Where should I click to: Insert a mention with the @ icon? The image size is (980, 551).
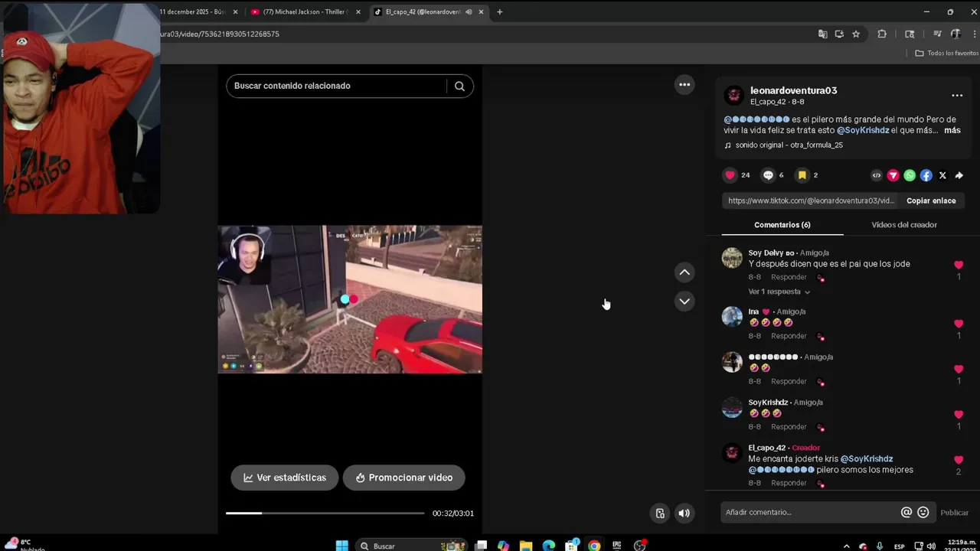(x=906, y=512)
